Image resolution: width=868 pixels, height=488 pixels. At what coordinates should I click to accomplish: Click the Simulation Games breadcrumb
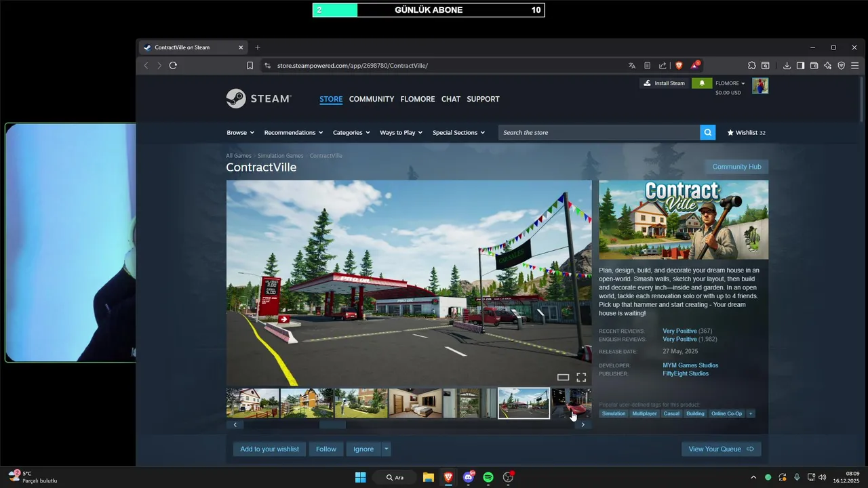tap(280, 156)
